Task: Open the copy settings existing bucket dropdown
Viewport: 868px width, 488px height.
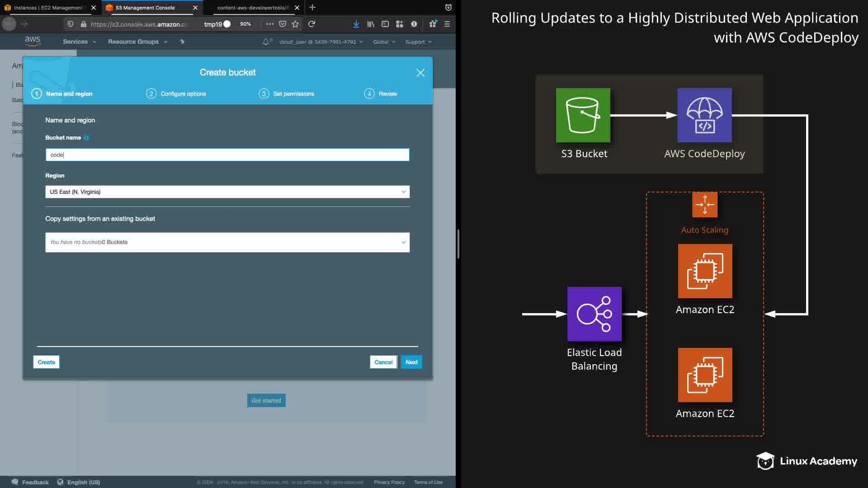Action: [x=227, y=243]
